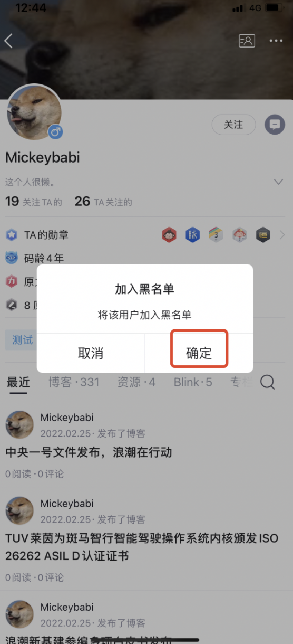View the 26 TA关注的 followers list
Image resolution: width=293 pixels, height=644 pixels.
(103, 201)
